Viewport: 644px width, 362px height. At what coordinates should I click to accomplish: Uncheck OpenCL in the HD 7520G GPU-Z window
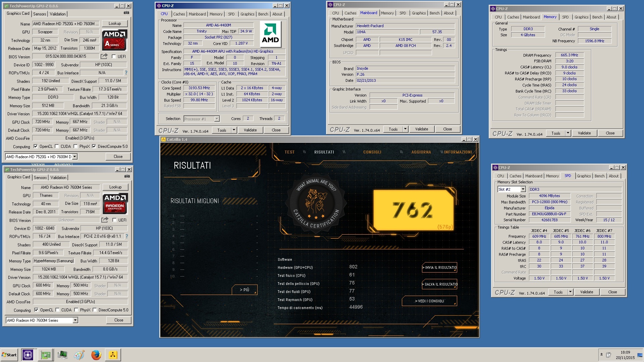point(36,146)
